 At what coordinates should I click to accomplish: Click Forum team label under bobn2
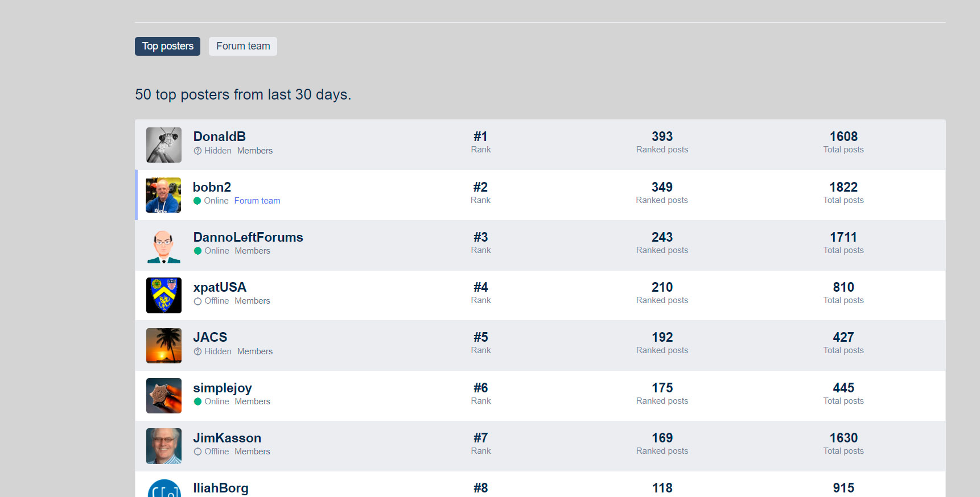[257, 201]
